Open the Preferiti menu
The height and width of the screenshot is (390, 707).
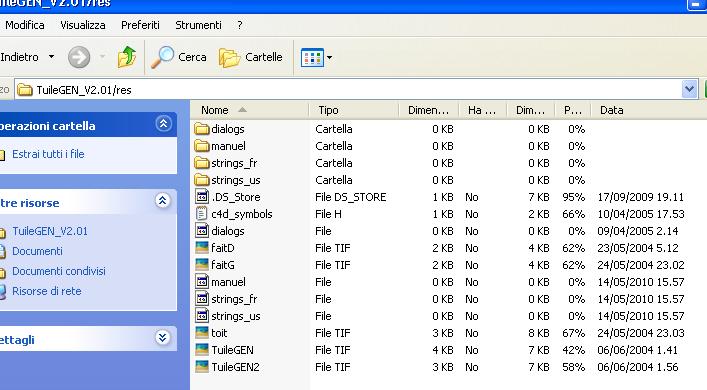tap(140, 25)
